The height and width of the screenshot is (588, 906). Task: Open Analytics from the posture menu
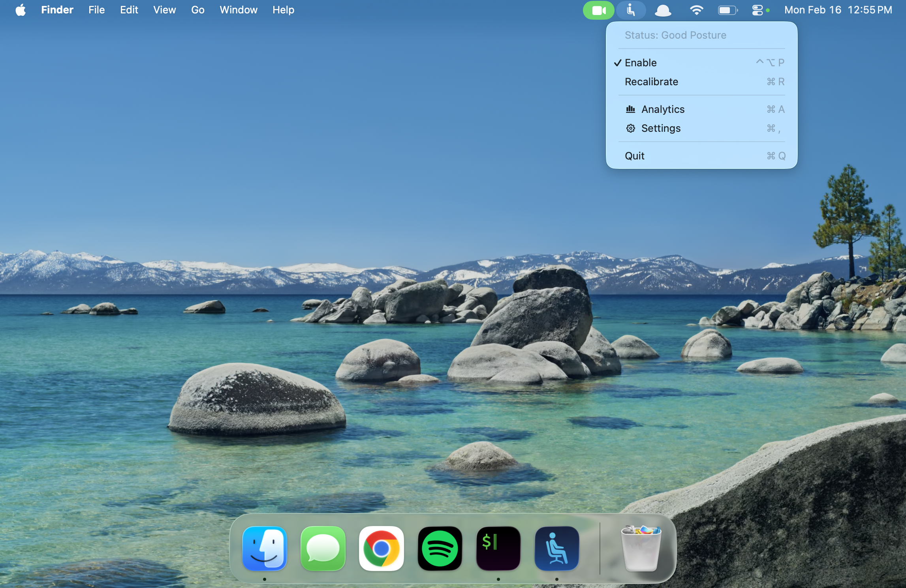(663, 109)
